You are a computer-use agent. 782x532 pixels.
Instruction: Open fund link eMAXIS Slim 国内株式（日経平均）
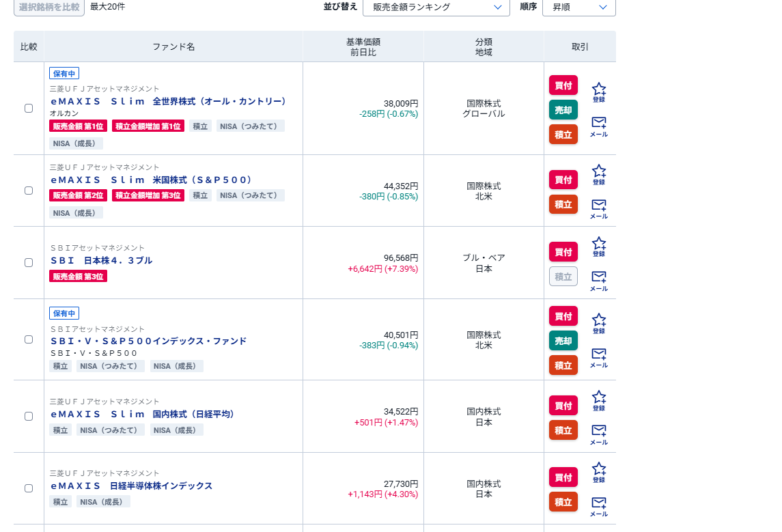[x=143, y=415]
